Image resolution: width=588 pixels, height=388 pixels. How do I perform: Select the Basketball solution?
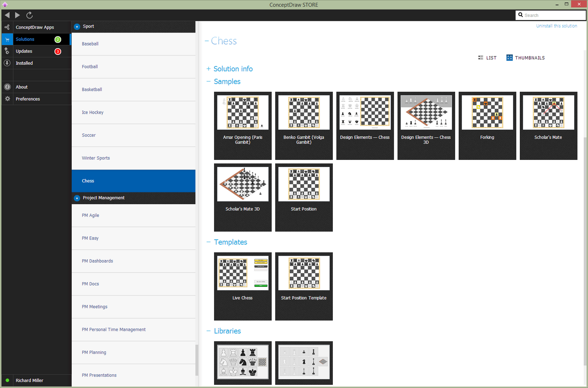[133, 89]
